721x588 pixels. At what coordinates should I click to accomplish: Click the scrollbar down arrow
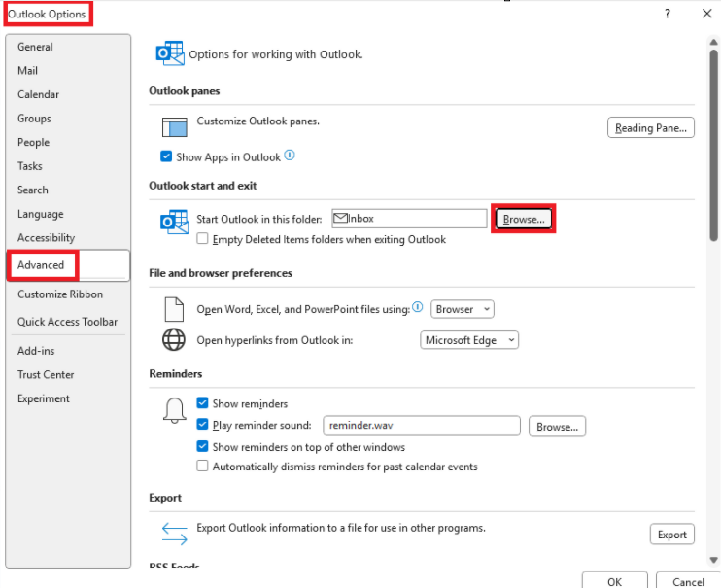point(713,560)
